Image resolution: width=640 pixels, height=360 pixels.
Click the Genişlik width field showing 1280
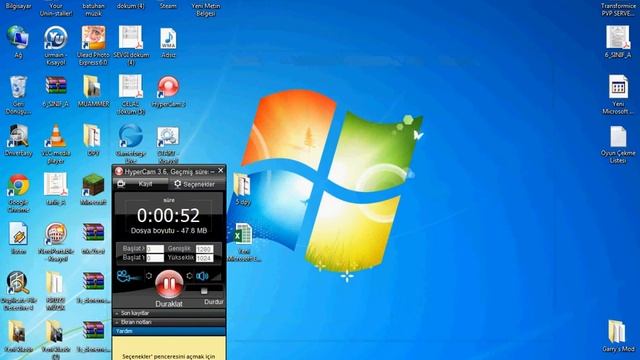(x=204, y=249)
